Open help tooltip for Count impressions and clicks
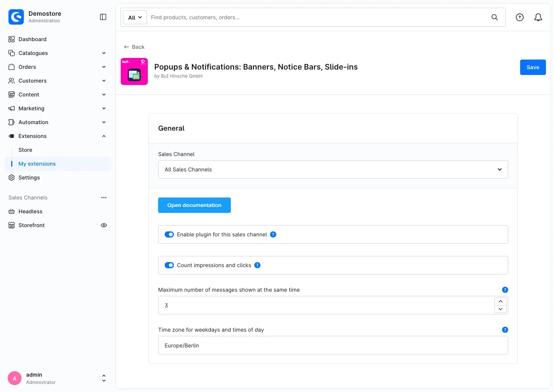The height and width of the screenshot is (392, 554). pos(257,265)
